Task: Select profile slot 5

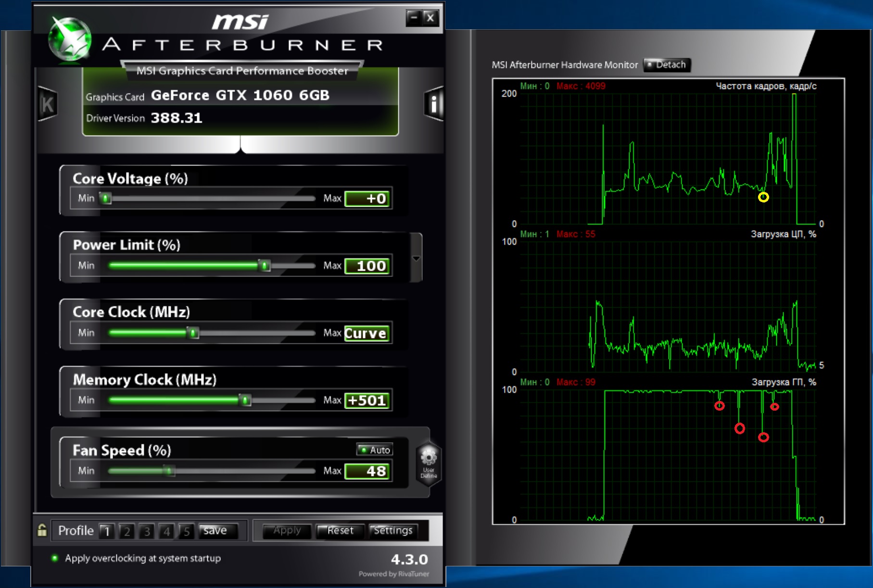Action: coord(186,531)
